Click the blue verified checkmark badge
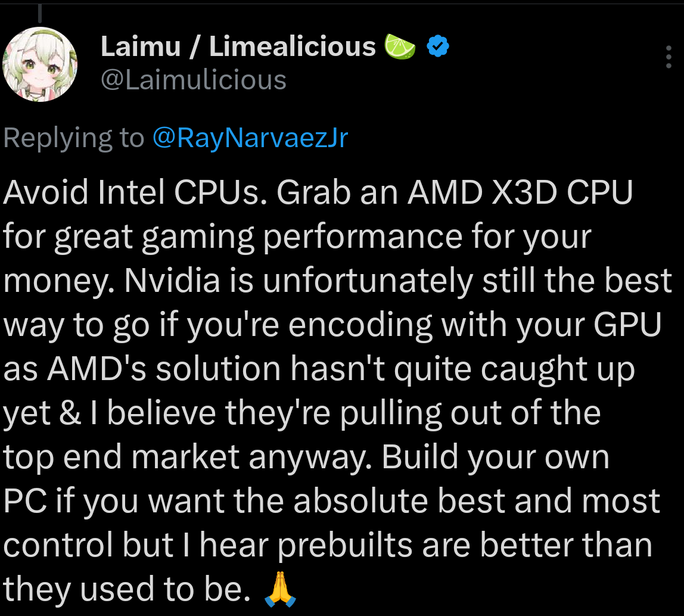Image resolution: width=684 pixels, height=616 pixels. (x=439, y=47)
